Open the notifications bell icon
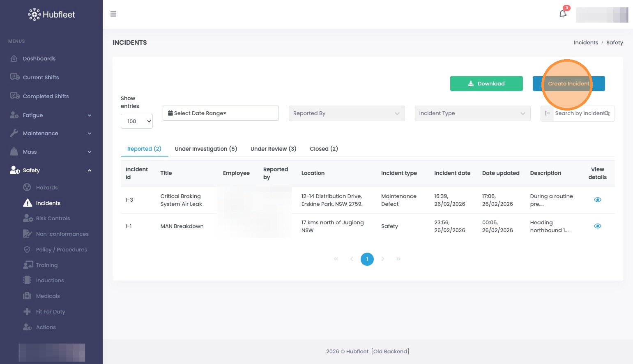 (563, 14)
